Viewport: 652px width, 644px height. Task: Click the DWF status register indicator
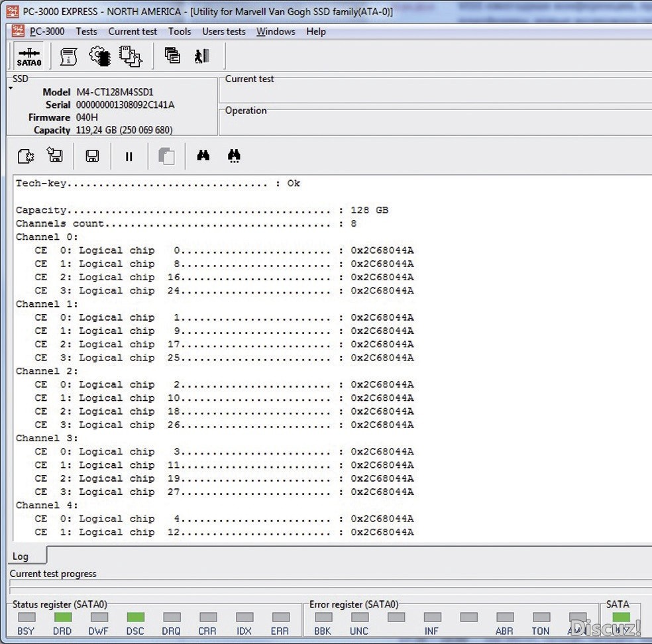(99, 617)
